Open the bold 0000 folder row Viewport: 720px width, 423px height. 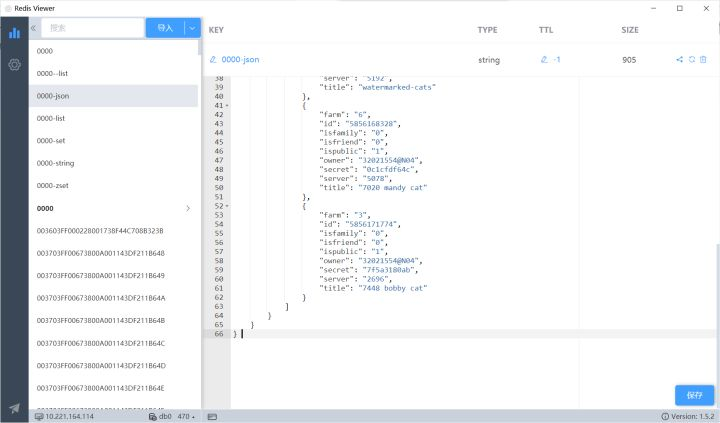[113, 209]
